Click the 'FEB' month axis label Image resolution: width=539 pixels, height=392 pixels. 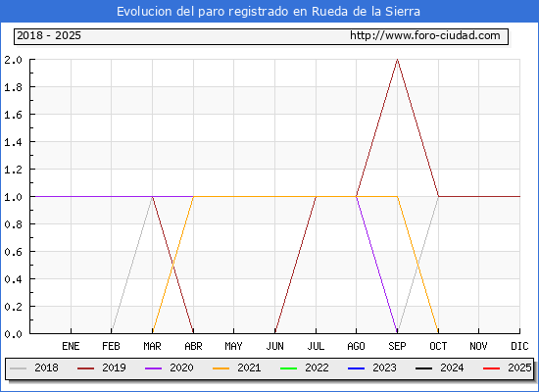[x=111, y=346]
